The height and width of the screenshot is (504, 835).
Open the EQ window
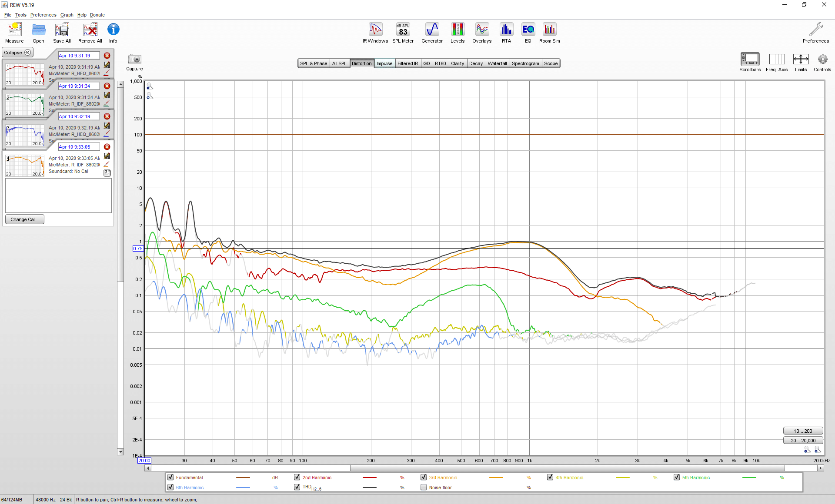pos(528,33)
